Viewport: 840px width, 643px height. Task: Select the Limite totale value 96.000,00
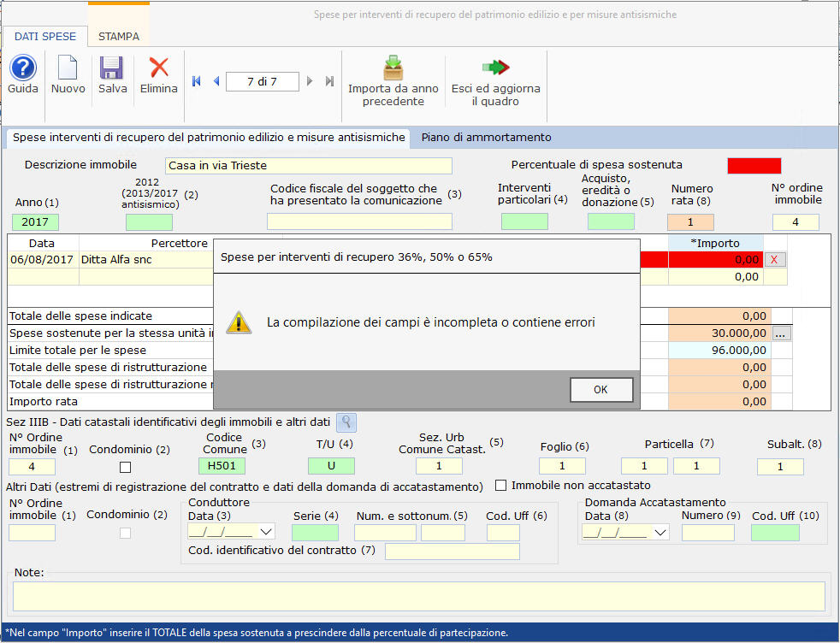719,351
